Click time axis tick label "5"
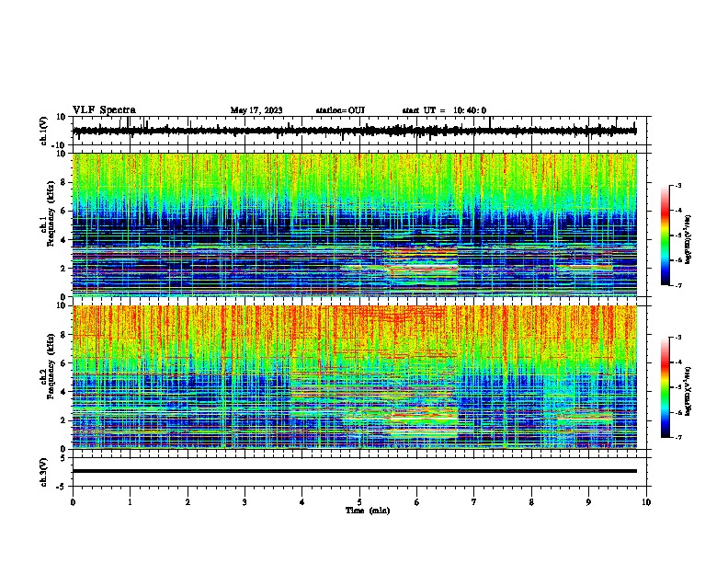Image resolution: width=728 pixels, height=563 pixels. coord(359,502)
